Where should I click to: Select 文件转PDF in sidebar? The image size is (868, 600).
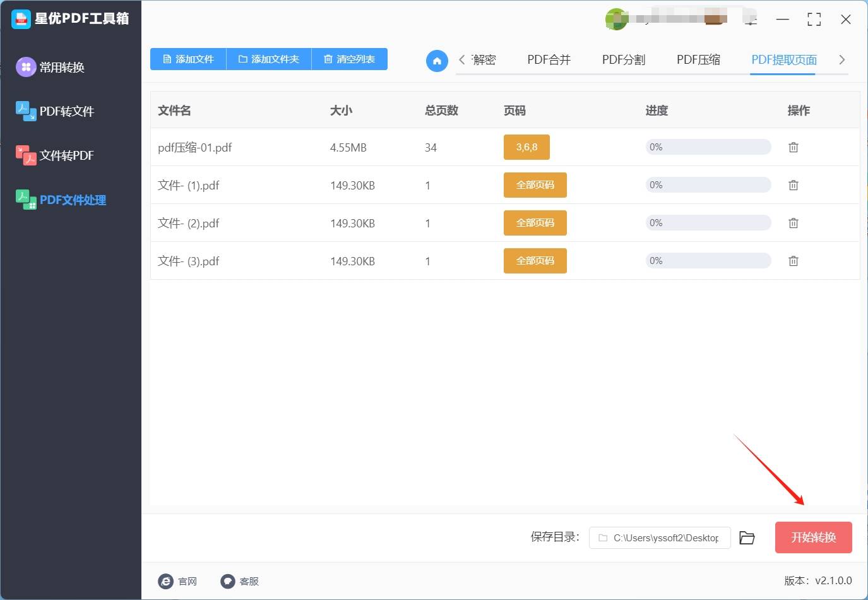(x=66, y=155)
